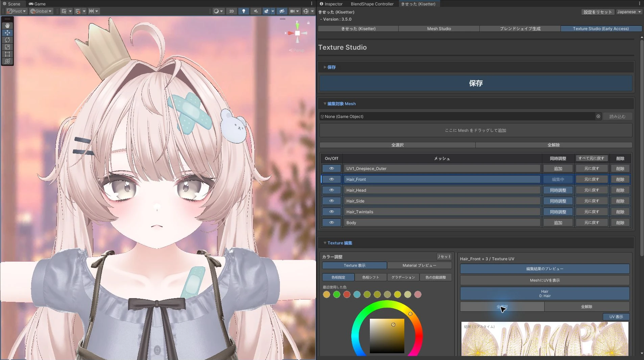The width and height of the screenshot is (644, 360).
Task: Click the Scene orientation gizmo lock icon
Action: [308, 23]
